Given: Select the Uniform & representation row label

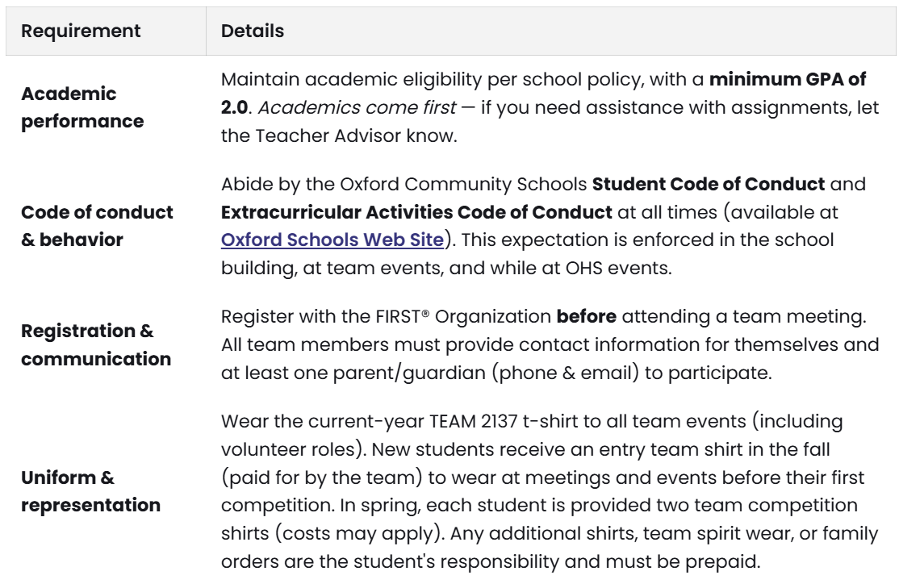Looking at the screenshot, I should tap(90, 491).
